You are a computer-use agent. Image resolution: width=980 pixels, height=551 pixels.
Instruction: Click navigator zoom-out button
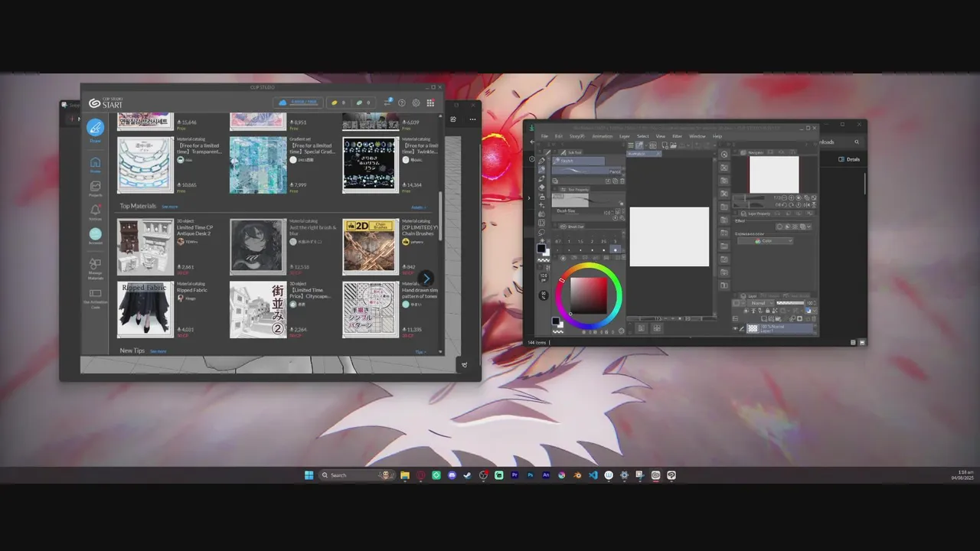pos(785,197)
